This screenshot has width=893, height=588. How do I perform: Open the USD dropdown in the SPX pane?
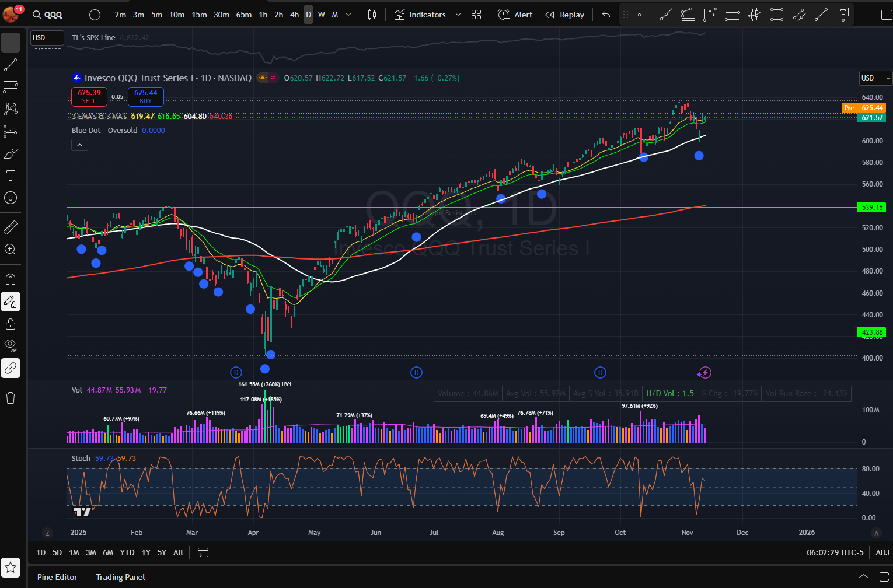coord(47,38)
